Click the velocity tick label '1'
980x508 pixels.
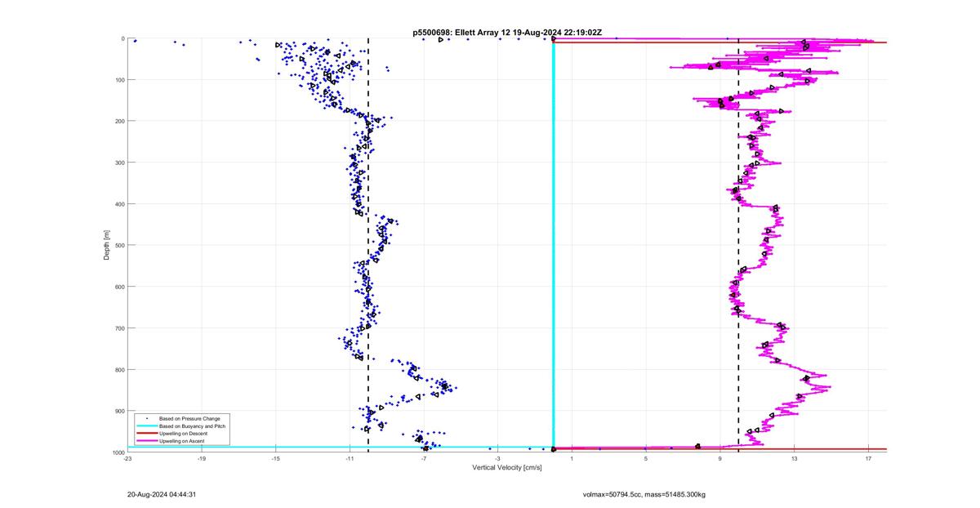pos(572,459)
